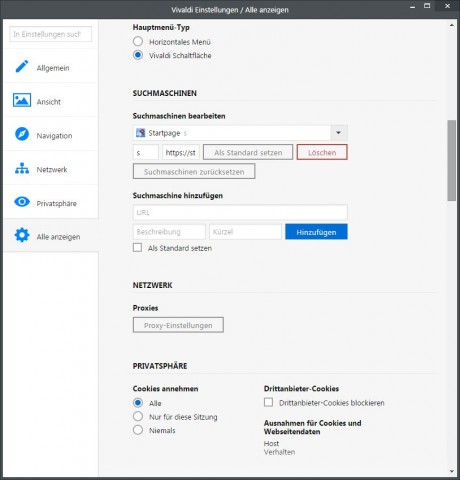
Task: Click the eye icon for Privatsphäre
Action: coord(22,202)
